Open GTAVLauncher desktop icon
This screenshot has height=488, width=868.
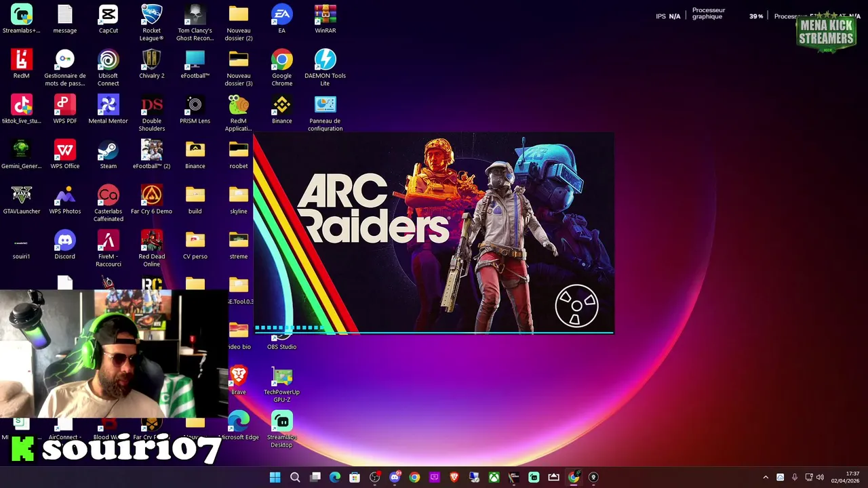pos(22,200)
